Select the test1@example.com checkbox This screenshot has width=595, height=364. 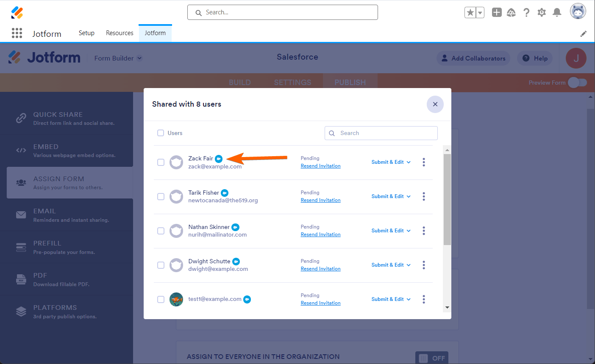point(161,299)
